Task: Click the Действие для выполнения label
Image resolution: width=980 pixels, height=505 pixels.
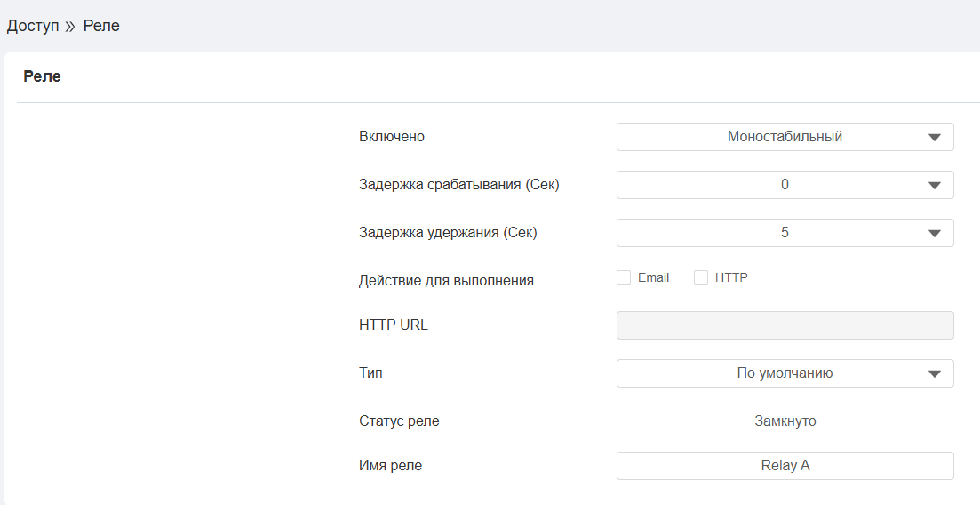Action: [446, 281]
